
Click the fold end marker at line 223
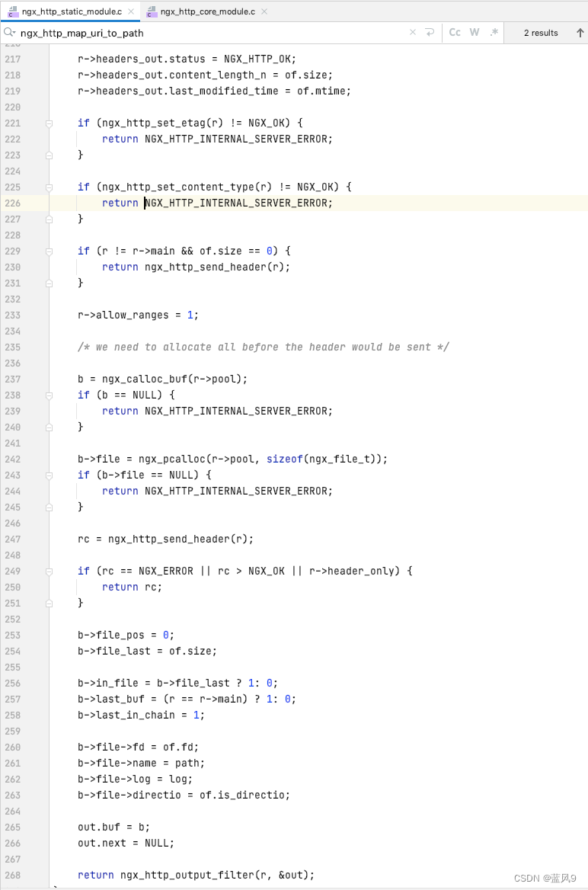[x=49, y=155]
